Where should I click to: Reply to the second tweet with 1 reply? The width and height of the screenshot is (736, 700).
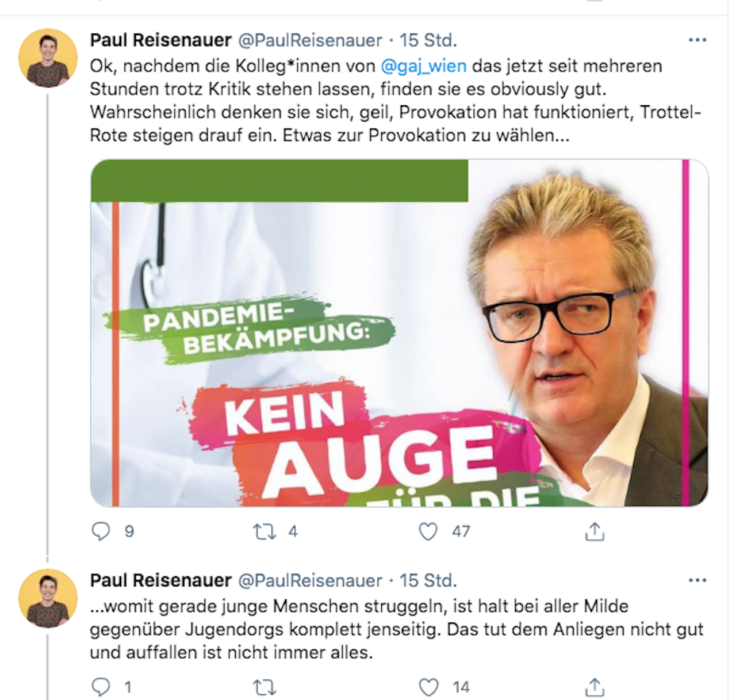101,687
